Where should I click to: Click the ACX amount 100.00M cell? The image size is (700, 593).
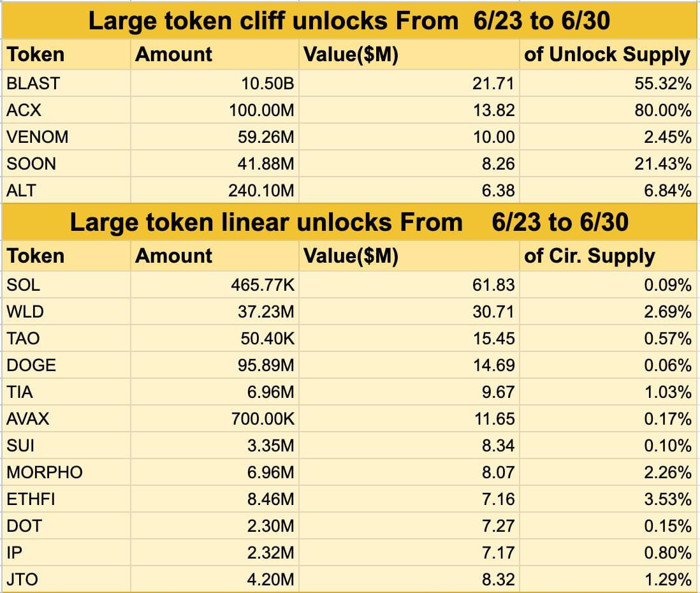(215, 110)
